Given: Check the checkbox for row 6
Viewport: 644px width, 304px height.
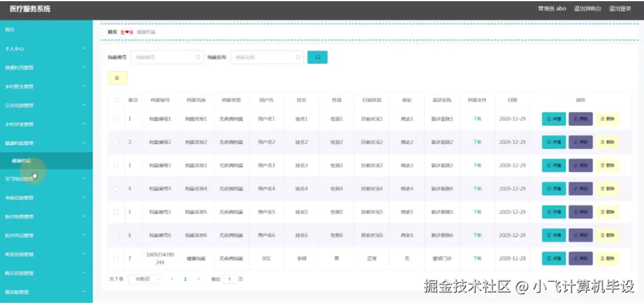Looking at the screenshot, I should [116, 235].
